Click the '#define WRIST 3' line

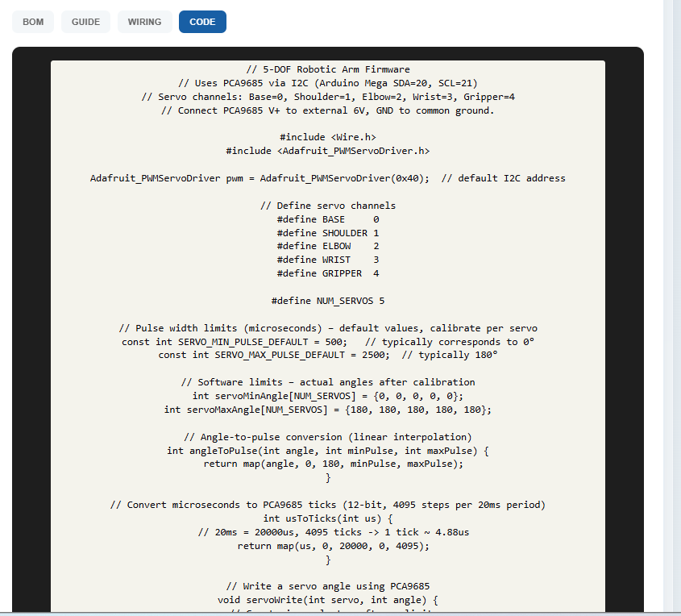[328, 260]
